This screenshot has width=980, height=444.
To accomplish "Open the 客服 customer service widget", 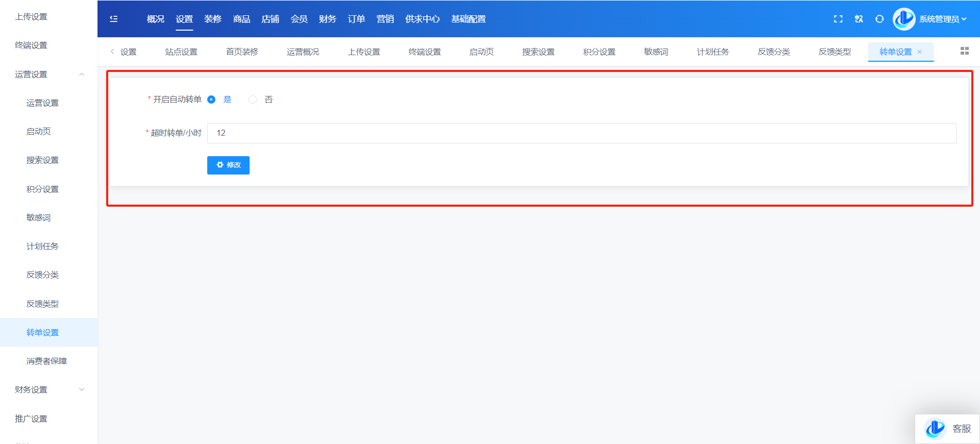I will pyautogui.click(x=947, y=429).
